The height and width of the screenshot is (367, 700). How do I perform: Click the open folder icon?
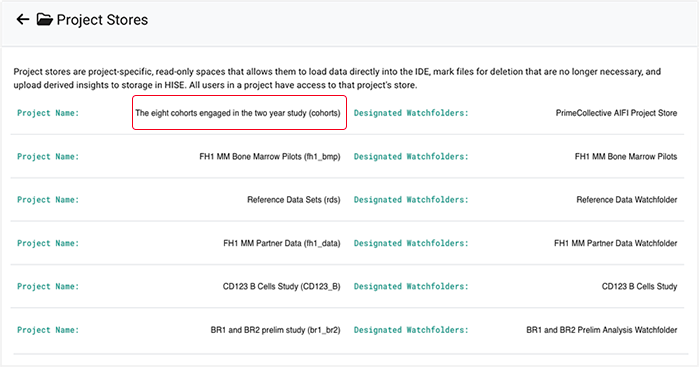[x=44, y=19]
